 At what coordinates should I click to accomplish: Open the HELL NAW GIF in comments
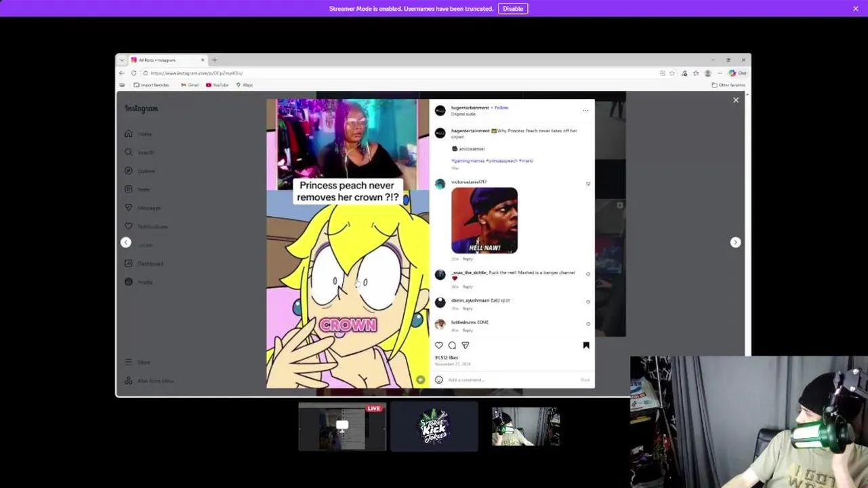click(x=484, y=220)
